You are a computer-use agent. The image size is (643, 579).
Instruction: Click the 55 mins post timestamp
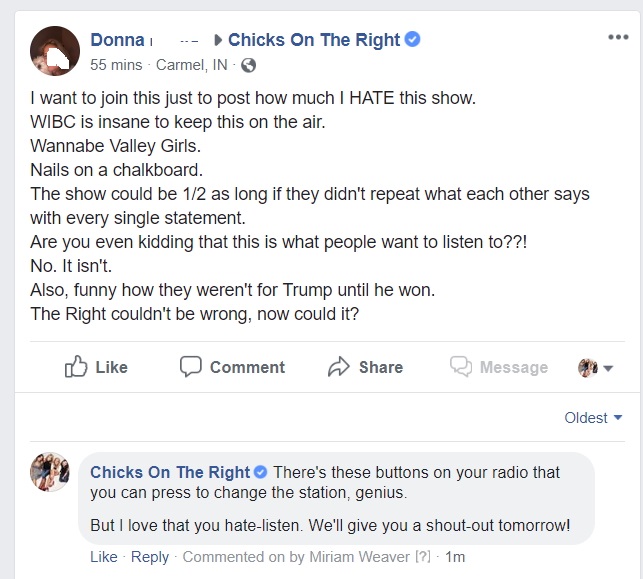(117, 65)
